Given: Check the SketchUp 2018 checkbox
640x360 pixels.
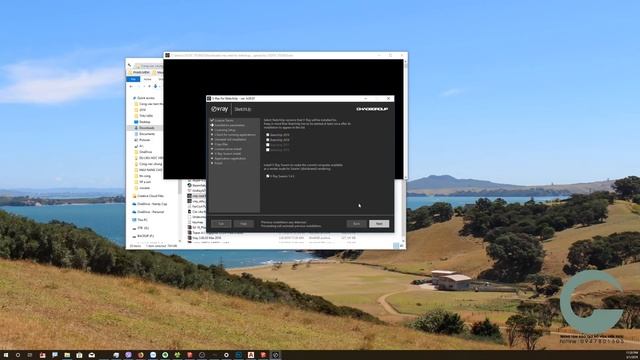Looking at the screenshot, I should coord(268,140).
